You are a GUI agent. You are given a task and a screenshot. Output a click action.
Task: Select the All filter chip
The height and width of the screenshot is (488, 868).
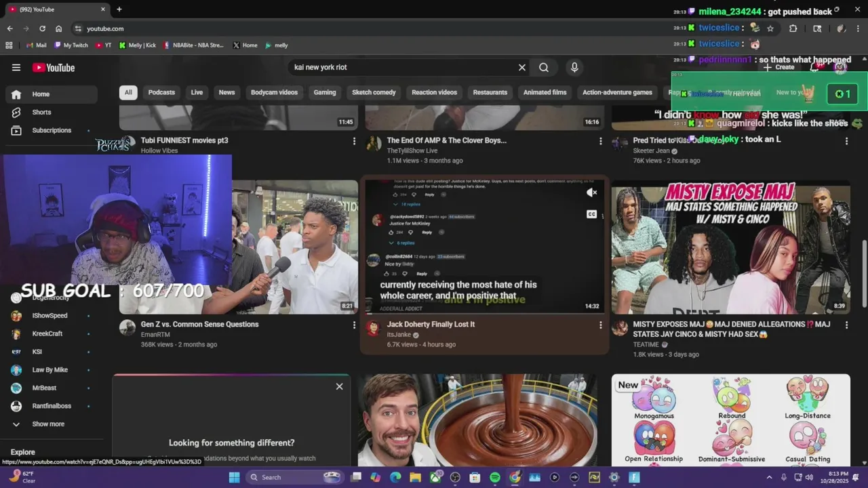pyautogui.click(x=128, y=92)
